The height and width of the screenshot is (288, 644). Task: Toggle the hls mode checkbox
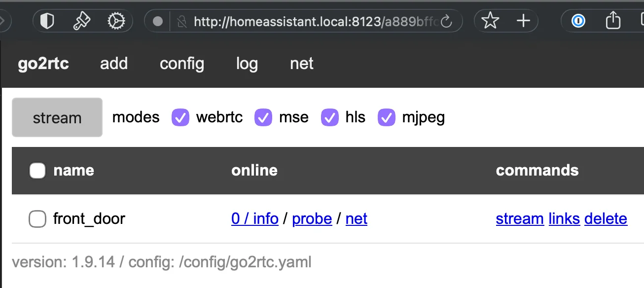[330, 117]
